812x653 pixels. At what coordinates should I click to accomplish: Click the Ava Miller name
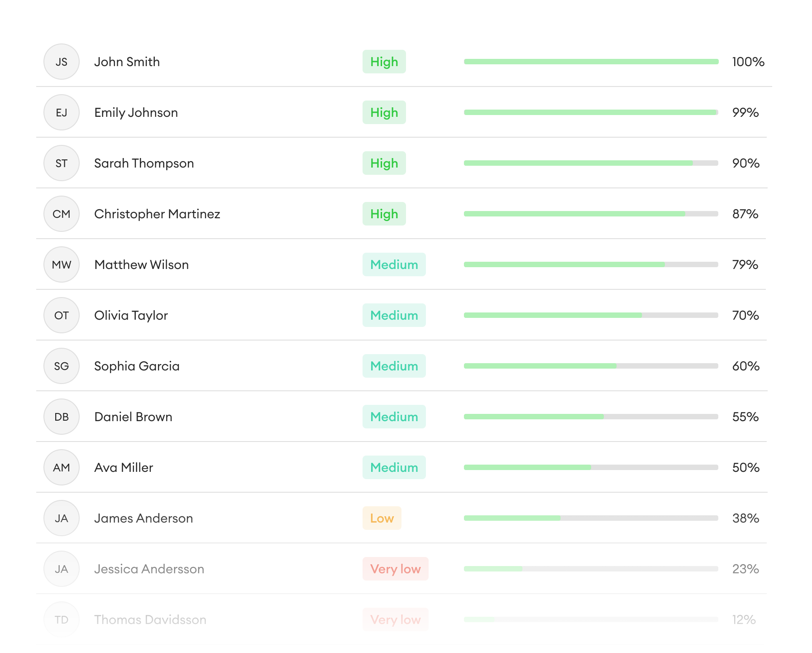pos(124,467)
